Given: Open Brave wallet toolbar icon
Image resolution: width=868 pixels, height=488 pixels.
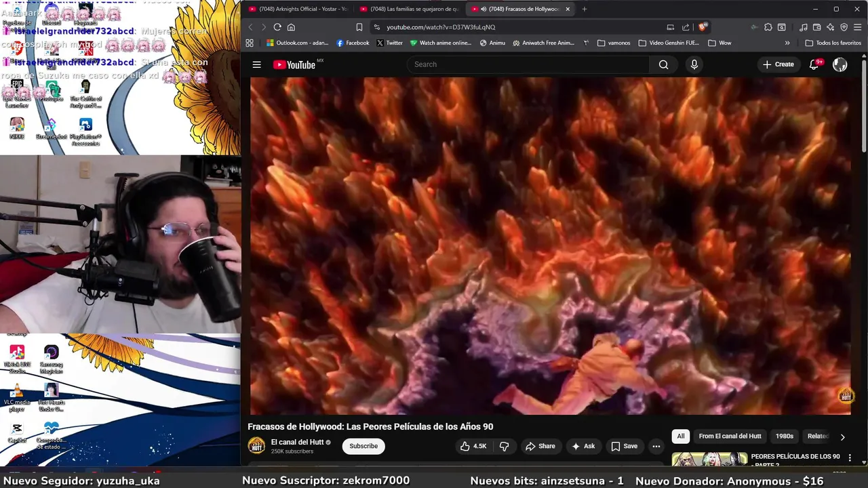Looking at the screenshot, I should (x=817, y=27).
